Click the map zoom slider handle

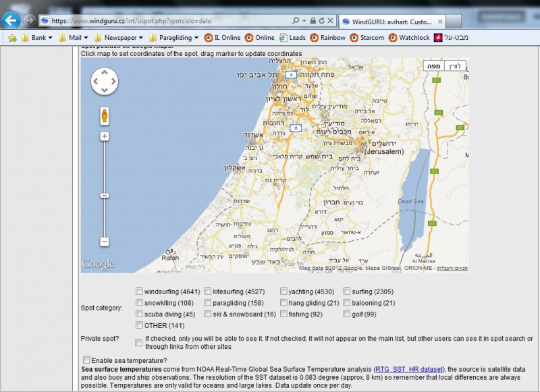click(x=105, y=196)
